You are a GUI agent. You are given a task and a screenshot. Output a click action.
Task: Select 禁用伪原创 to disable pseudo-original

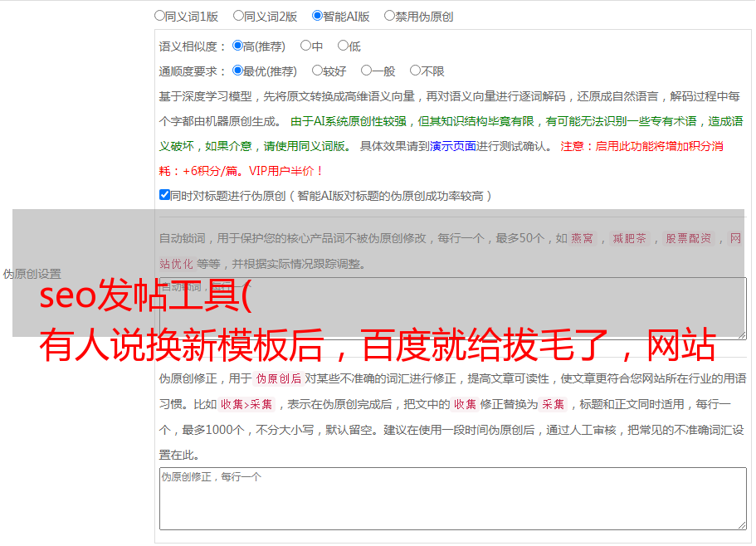(x=389, y=16)
